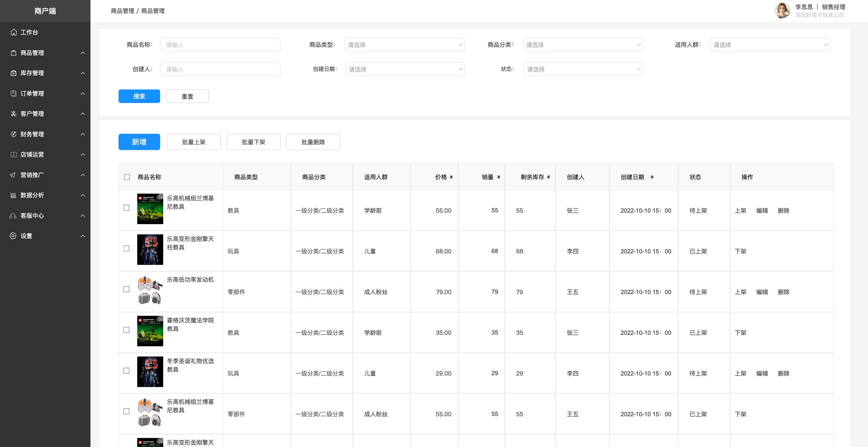
Task: Click the 工作台 home icon
Action: coord(14,32)
